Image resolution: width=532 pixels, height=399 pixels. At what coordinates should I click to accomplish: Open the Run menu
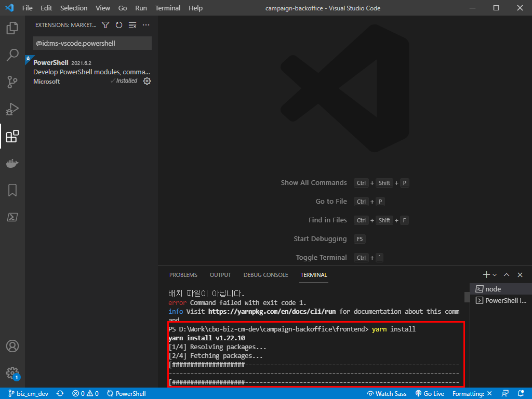click(x=141, y=8)
